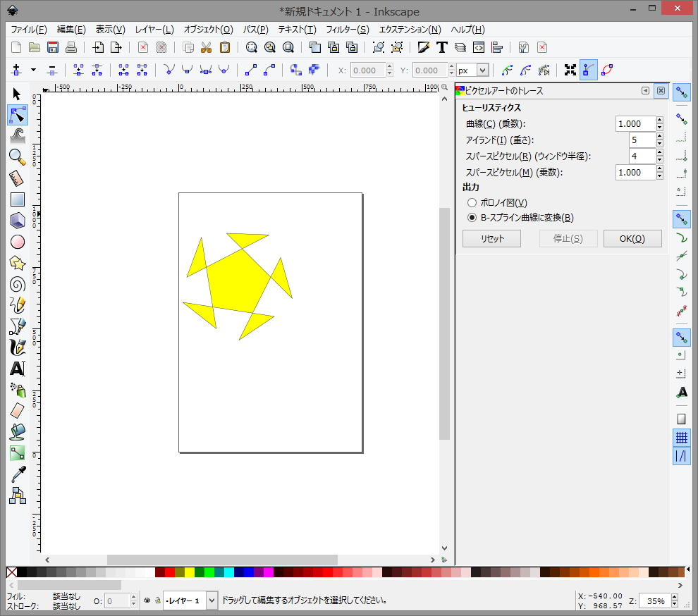Select the Tweak tool

point(18,136)
